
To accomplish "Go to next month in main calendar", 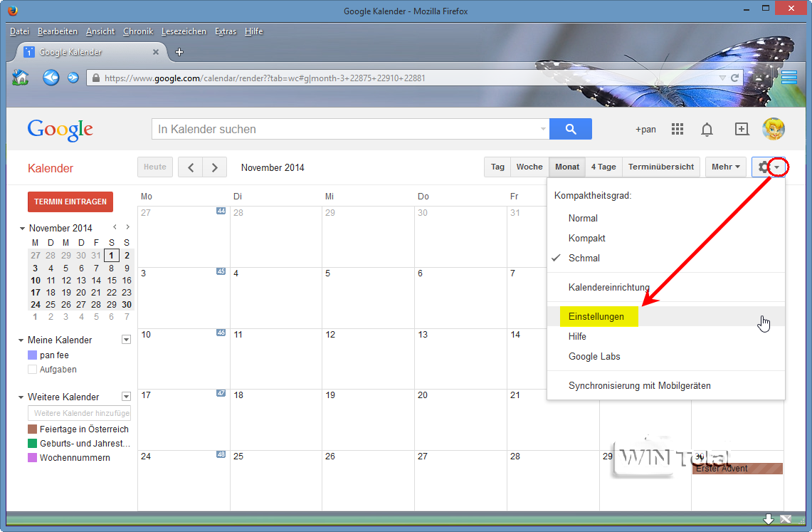I will tap(214, 167).
